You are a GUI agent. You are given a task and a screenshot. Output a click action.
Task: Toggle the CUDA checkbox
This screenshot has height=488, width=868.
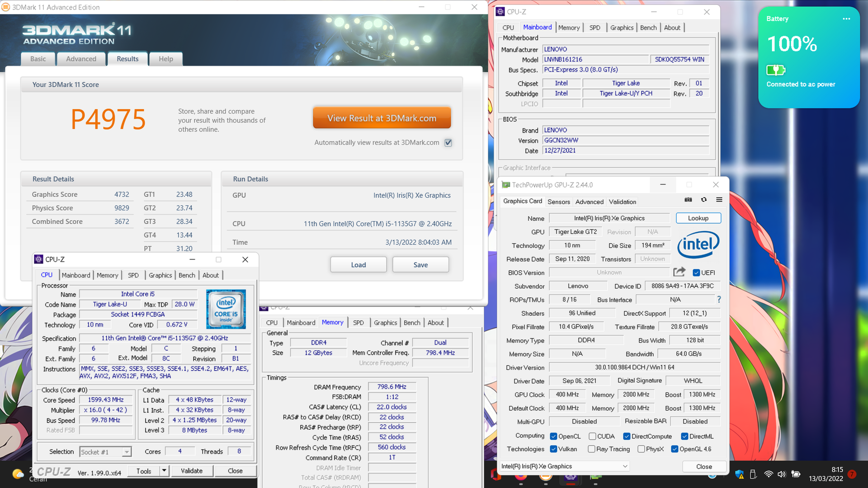592,436
